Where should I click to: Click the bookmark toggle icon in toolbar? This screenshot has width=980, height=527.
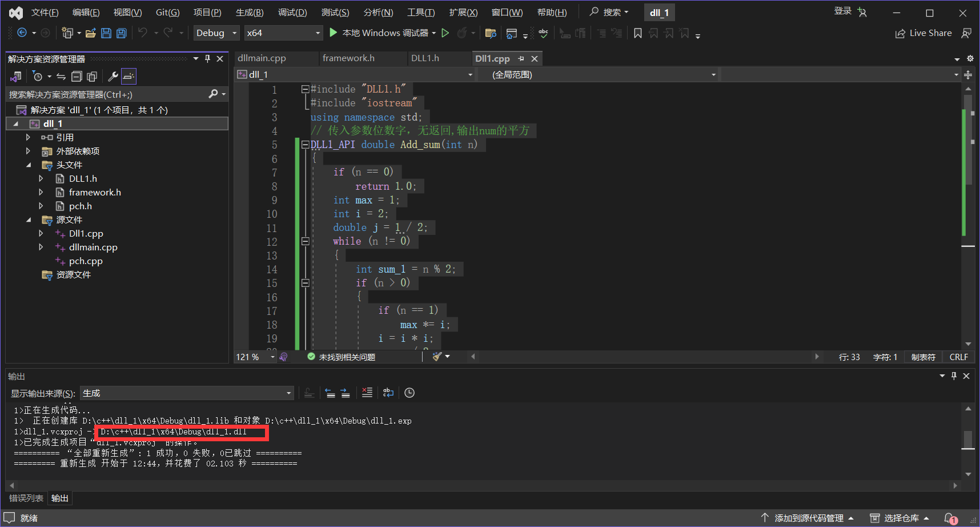(638, 33)
